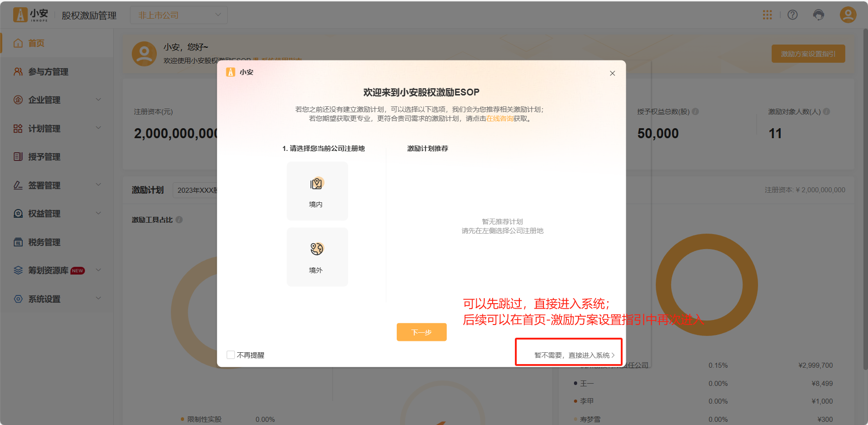Click the 股权激励管理 title text

click(x=89, y=15)
